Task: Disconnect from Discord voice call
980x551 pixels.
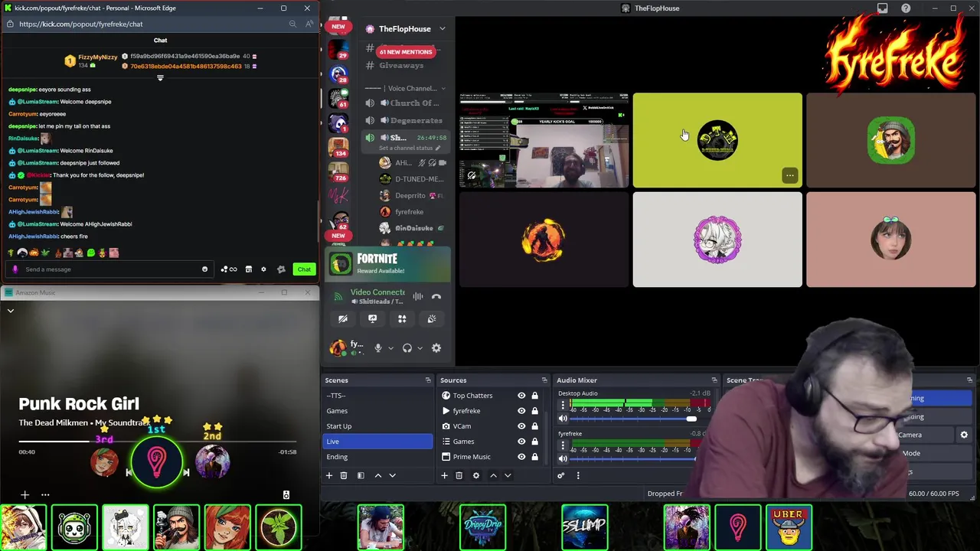Action: point(436,297)
